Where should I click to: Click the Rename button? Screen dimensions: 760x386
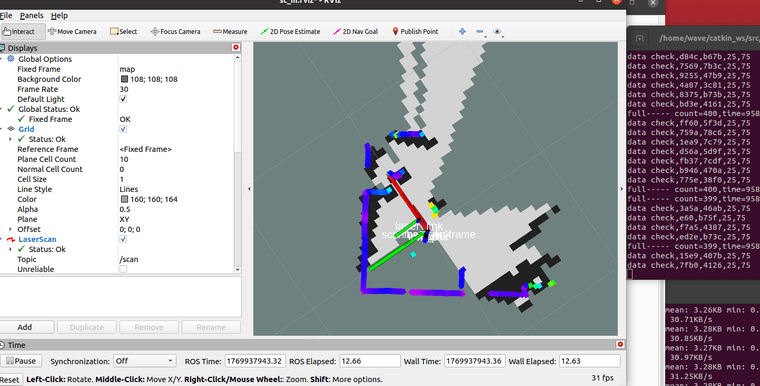click(x=211, y=327)
